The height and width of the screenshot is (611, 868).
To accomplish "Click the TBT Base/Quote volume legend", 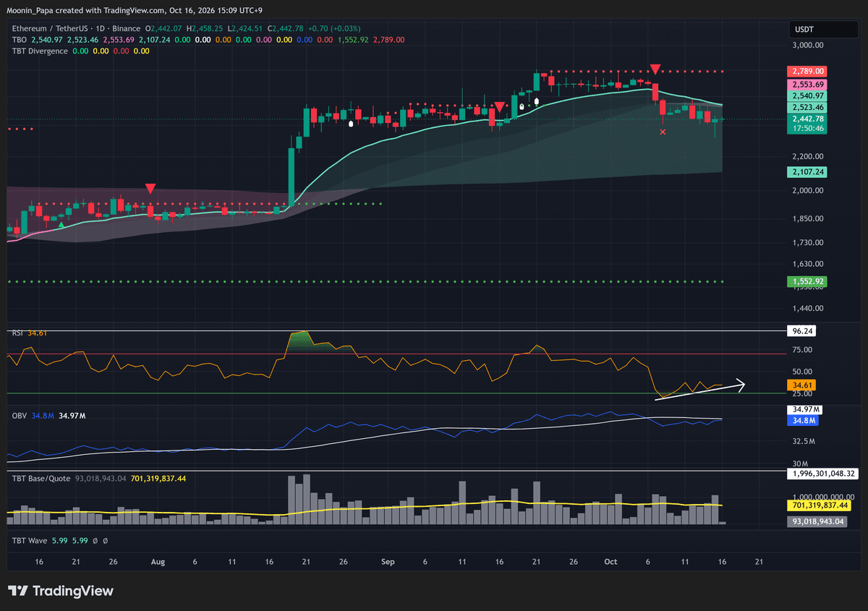I will 40,479.
